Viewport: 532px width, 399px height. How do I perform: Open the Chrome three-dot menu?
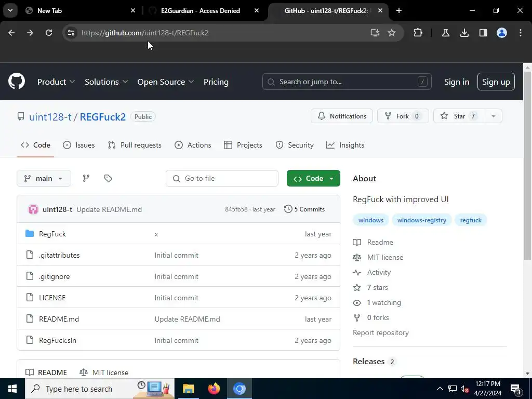pyautogui.click(x=521, y=33)
